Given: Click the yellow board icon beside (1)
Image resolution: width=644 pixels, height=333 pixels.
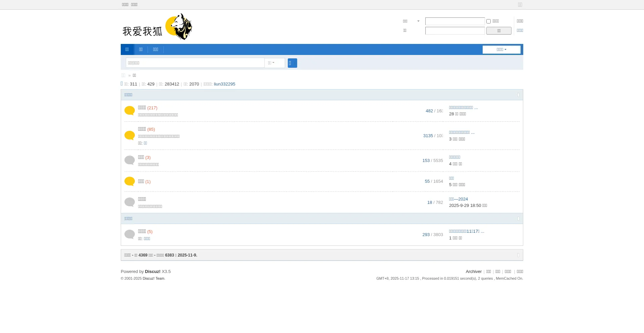Looking at the screenshot, I should click(129, 181).
